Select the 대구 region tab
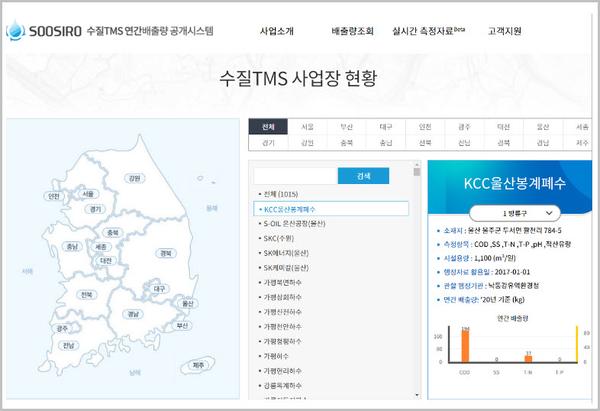 tap(386, 127)
